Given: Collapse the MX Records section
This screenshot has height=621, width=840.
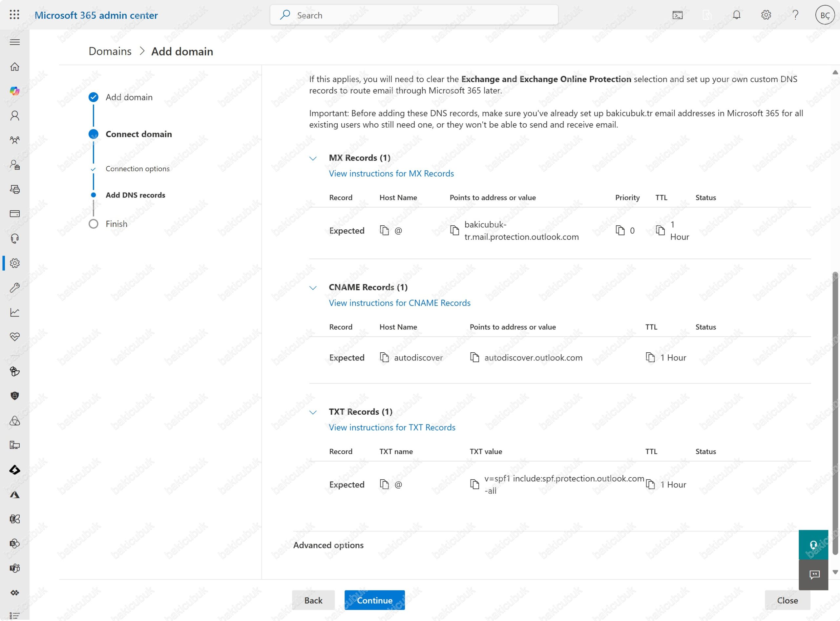Looking at the screenshot, I should (x=313, y=158).
